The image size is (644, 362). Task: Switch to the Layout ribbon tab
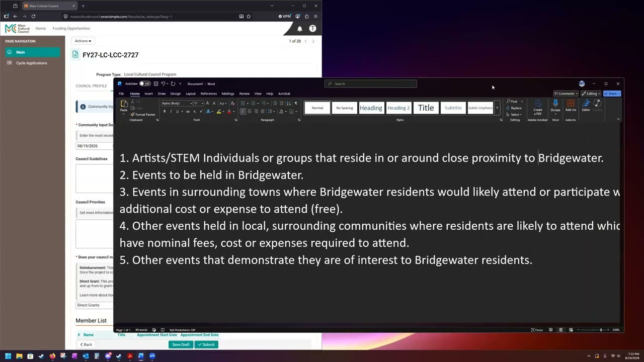(x=191, y=94)
